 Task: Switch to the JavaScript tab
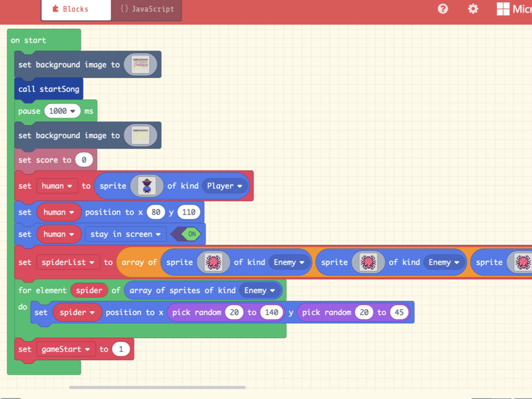[147, 9]
